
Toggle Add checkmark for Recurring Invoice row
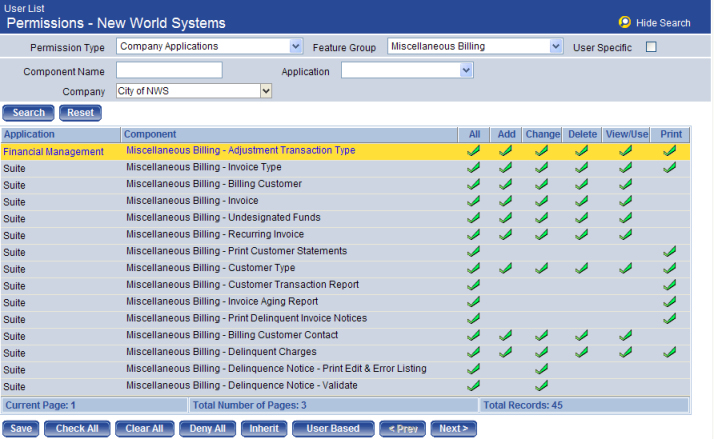pos(506,235)
